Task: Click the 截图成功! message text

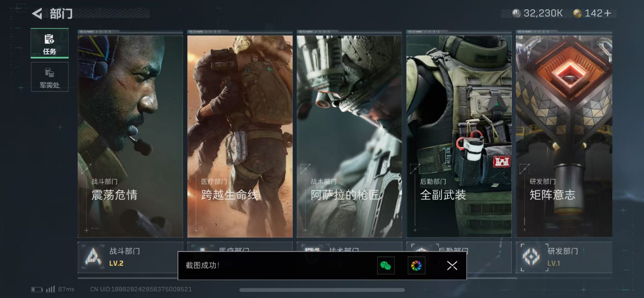Action: (202, 265)
